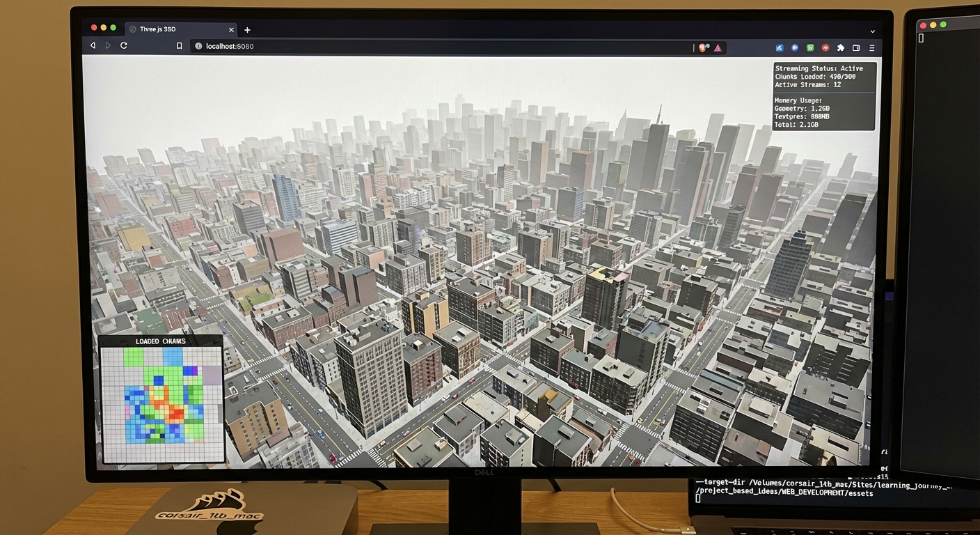This screenshot has height=535, width=980.
Task: Expand the tab search chevron
Action: click(872, 31)
